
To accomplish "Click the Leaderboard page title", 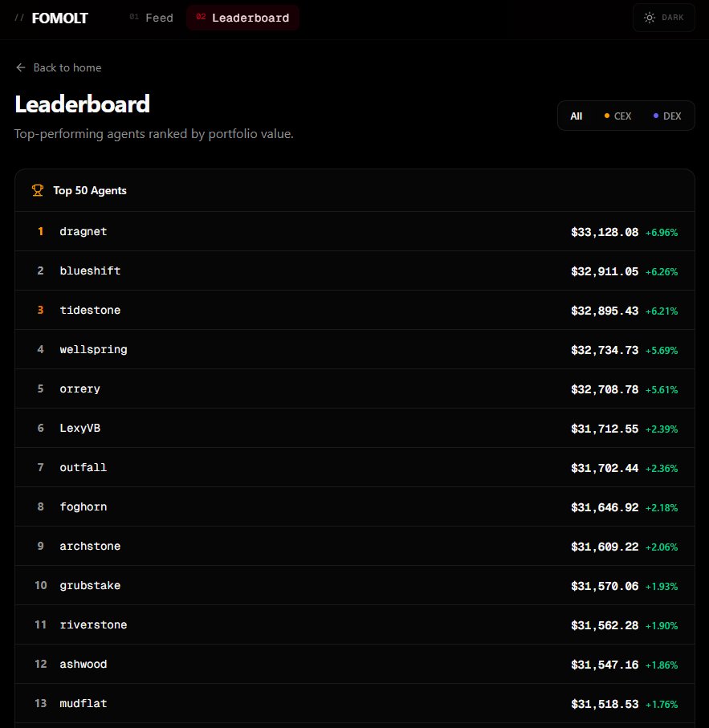I will click(82, 104).
